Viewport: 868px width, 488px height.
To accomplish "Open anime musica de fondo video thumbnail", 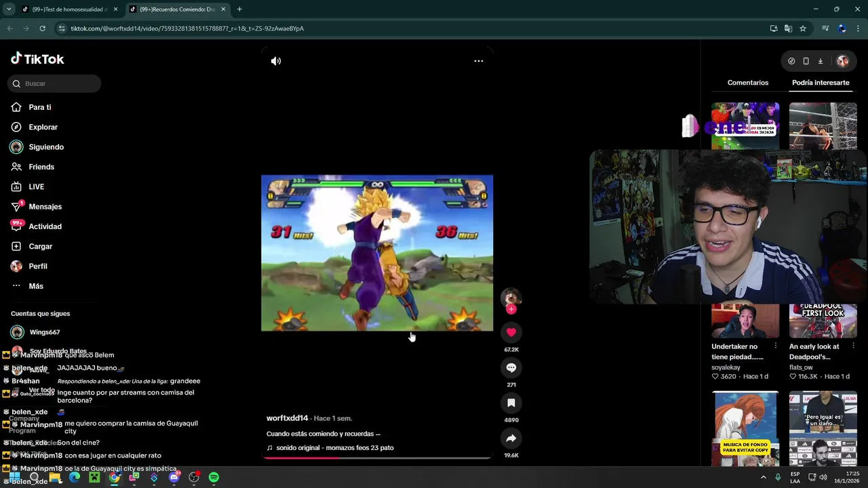I will pos(745,428).
